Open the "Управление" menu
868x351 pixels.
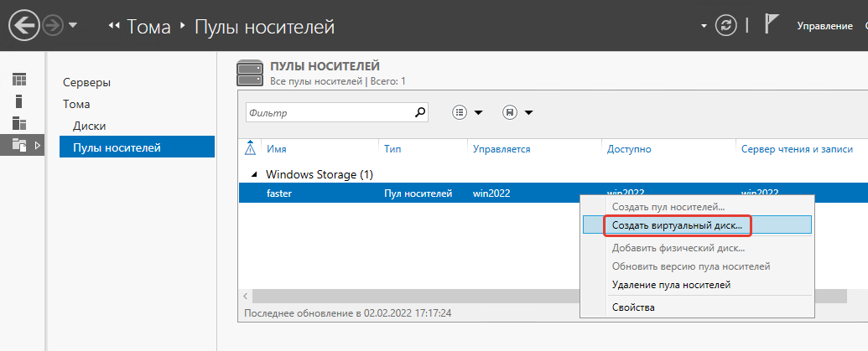824,26
